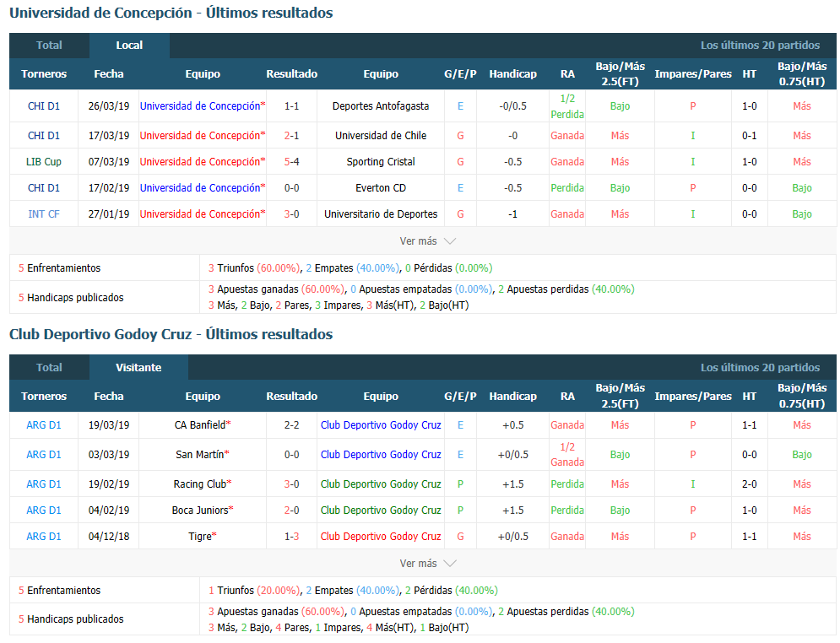
Task: Click Handicap column header in Godoy Cruz table
Action: [x=512, y=397]
